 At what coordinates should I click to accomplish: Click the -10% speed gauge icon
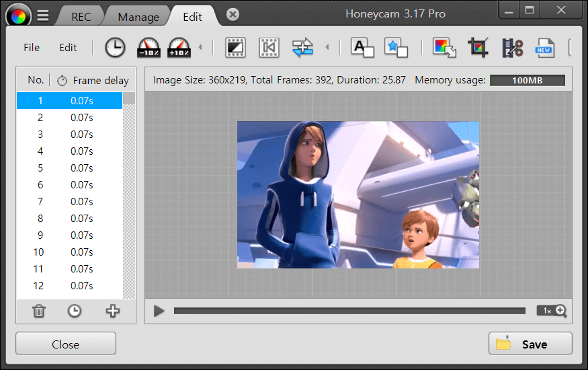[149, 47]
